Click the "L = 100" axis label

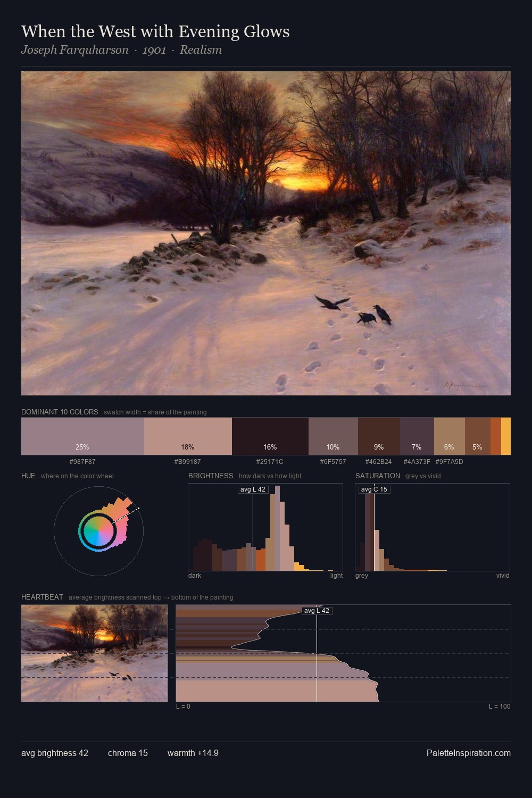(x=500, y=706)
